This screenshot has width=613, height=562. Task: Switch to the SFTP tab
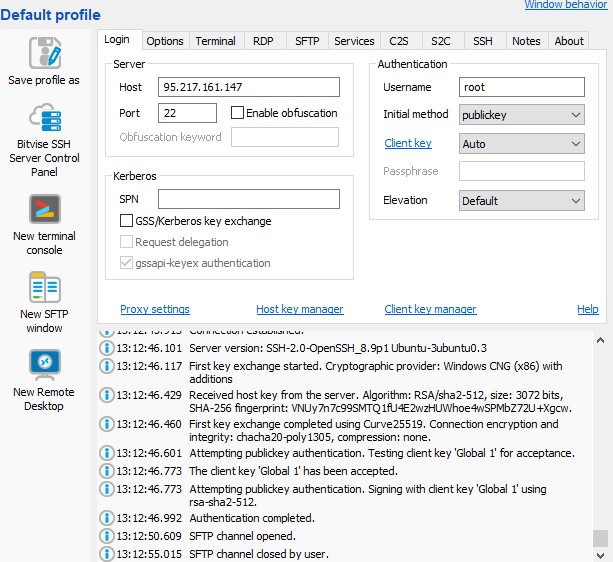click(306, 41)
